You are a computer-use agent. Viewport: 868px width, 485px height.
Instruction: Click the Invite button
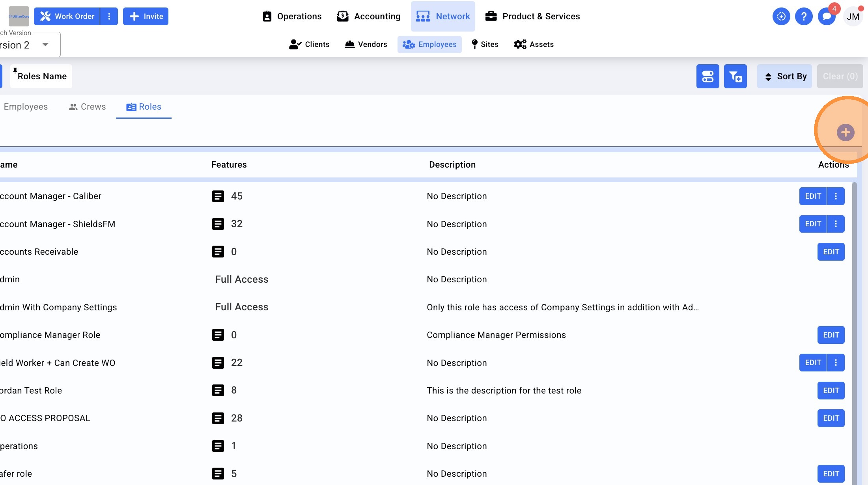coord(146,16)
